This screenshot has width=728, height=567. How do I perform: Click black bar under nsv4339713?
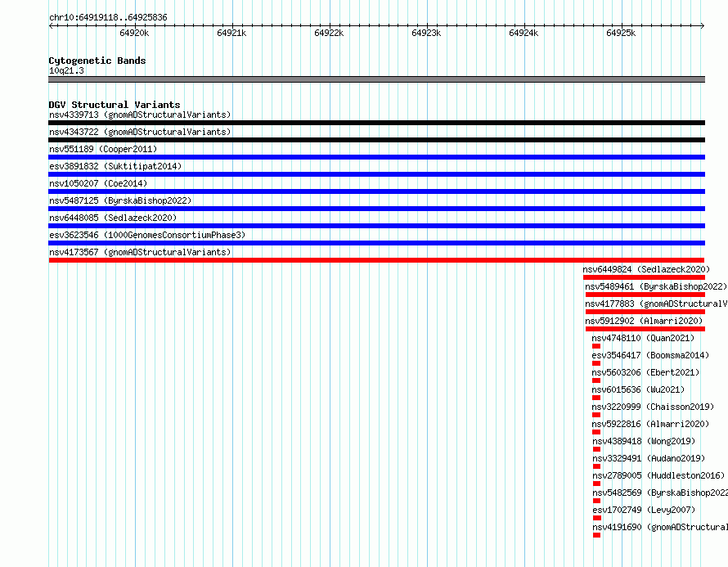pos(376,123)
